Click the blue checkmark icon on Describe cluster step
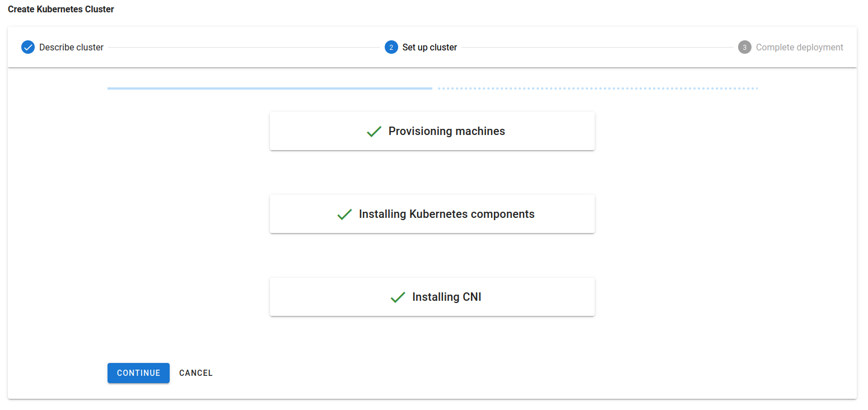Image resolution: width=868 pixels, height=410 pixels. 27,47
